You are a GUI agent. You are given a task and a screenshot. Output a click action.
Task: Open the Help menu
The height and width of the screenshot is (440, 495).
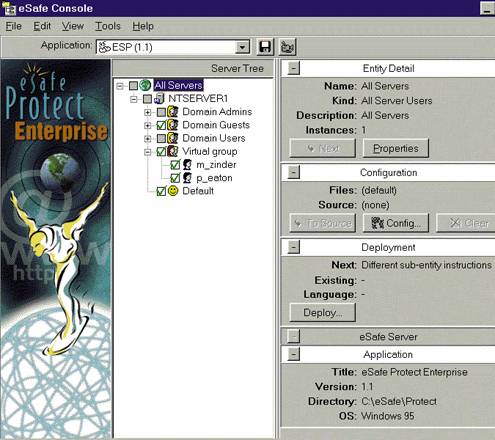[143, 26]
